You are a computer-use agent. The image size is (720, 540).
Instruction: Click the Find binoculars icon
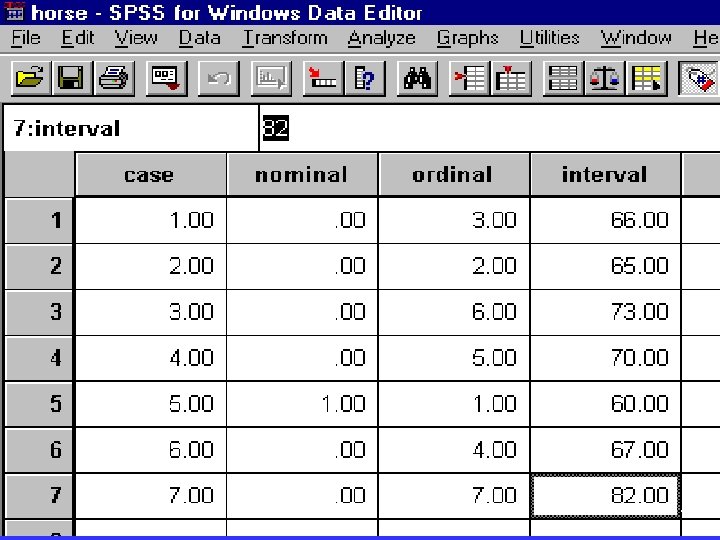point(417,78)
